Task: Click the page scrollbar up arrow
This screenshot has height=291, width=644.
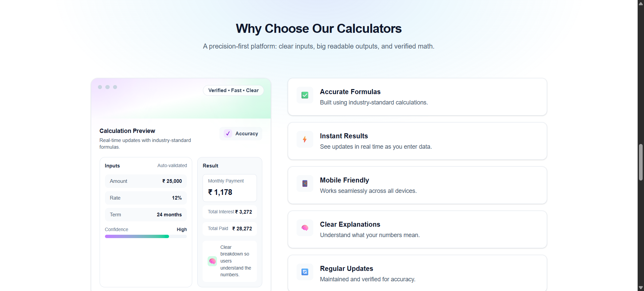Action: coord(641,3)
